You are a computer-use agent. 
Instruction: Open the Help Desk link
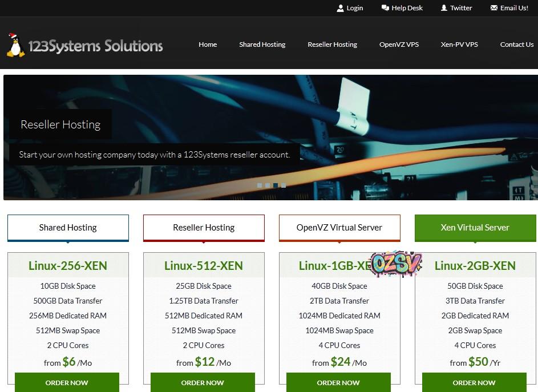[x=407, y=8]
